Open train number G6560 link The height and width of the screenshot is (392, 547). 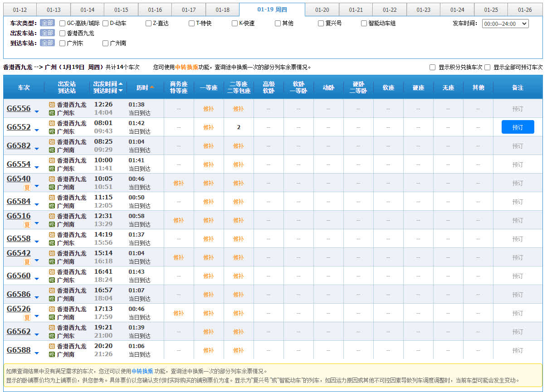(19, 276)
